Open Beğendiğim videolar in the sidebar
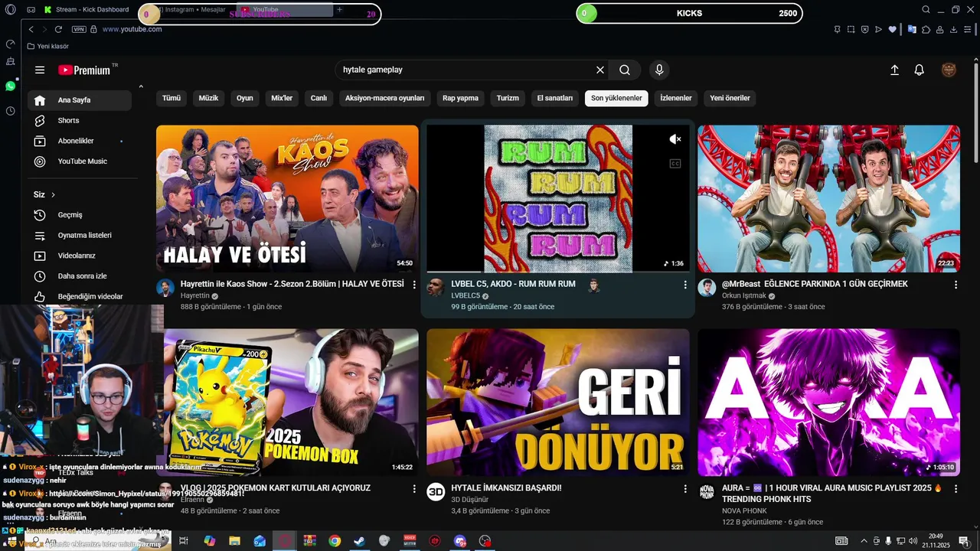 pyautogui.click(x=80, y=296)
